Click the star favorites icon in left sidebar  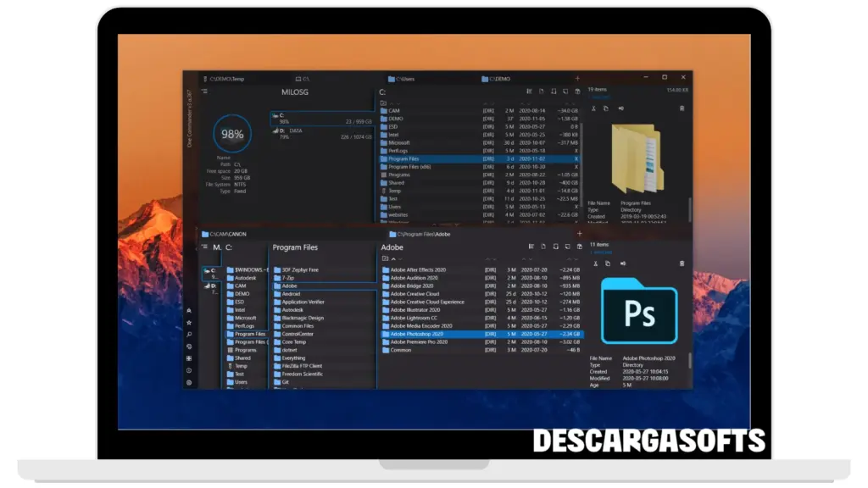click(188, 323)
